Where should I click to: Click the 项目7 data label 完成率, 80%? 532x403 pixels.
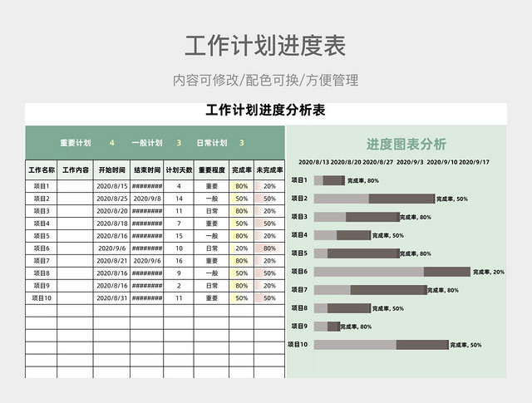point(443,290)
